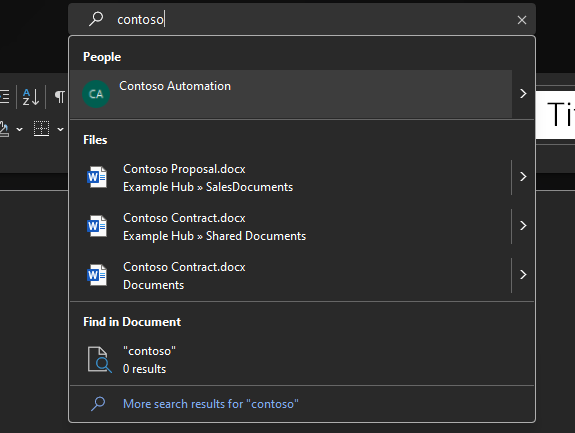
Task: Expand chevron for Documents contract file
Action: [x=523, y=275]
